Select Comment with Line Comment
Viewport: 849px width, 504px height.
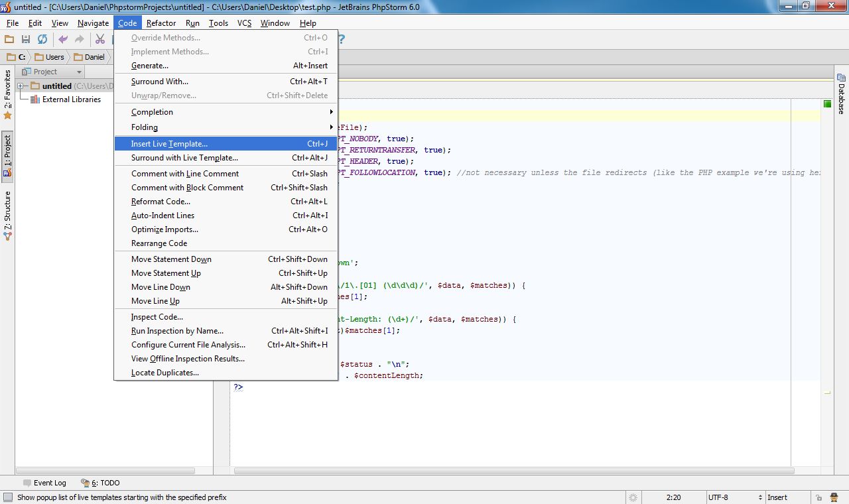click(x=226, y=174)
